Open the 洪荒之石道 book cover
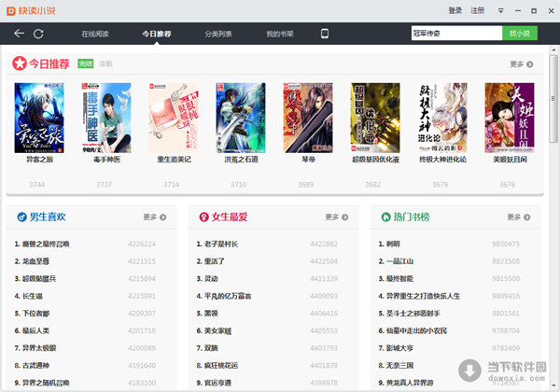This screenshot has height=392, width=560. 241,118
